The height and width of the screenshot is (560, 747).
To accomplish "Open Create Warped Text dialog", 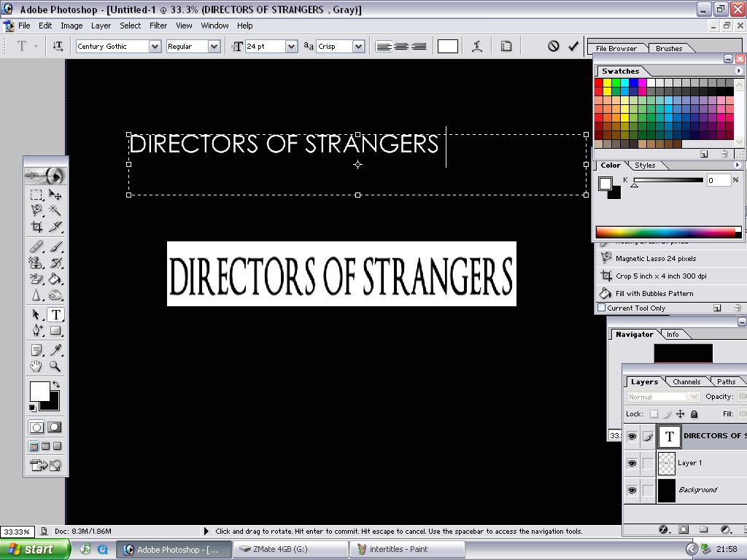I will (477, 46).
